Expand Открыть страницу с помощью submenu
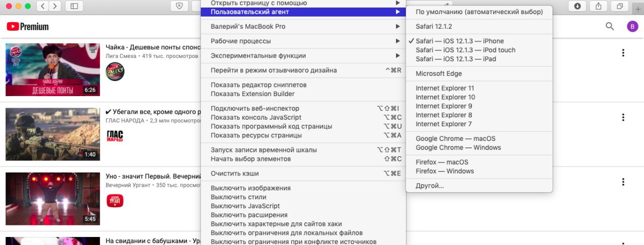 (x=303, y=3)
